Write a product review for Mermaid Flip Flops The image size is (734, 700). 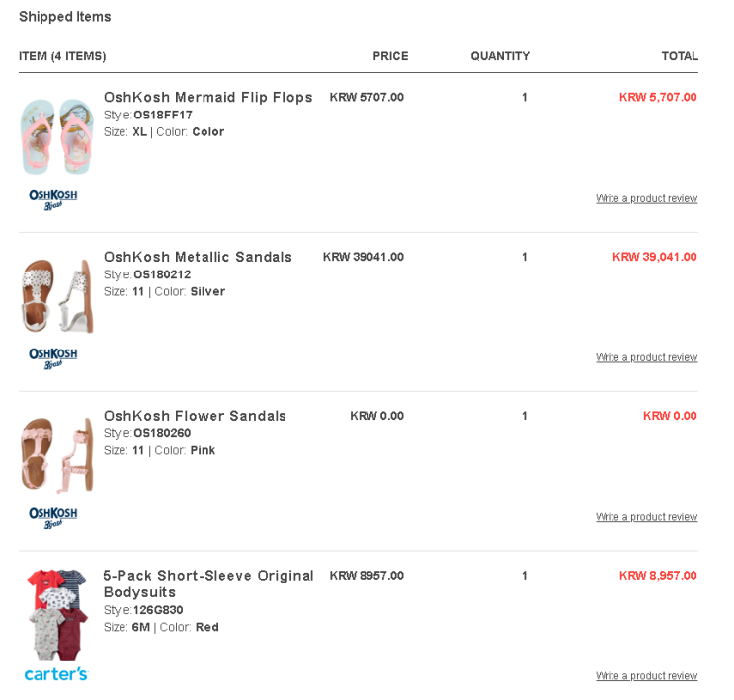(646, 198)
